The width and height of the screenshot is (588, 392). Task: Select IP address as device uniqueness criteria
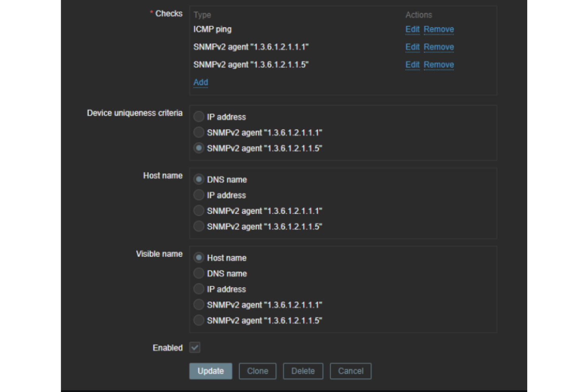[198, 117]
